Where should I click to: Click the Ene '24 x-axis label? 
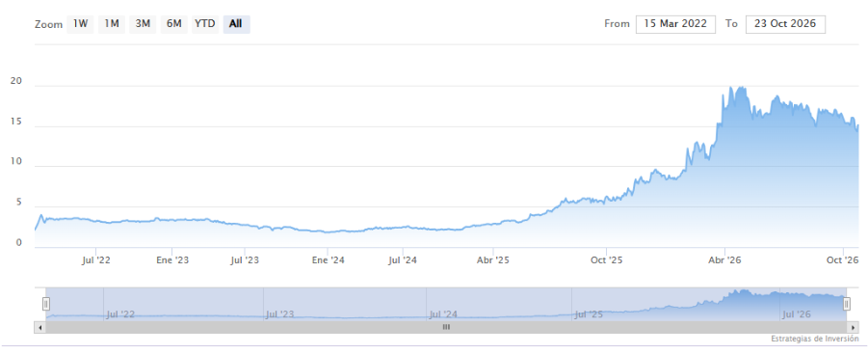coord(328,259)
